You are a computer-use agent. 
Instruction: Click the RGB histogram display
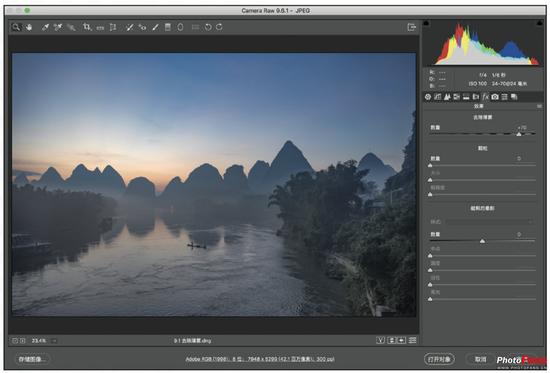tap(483, 43)
